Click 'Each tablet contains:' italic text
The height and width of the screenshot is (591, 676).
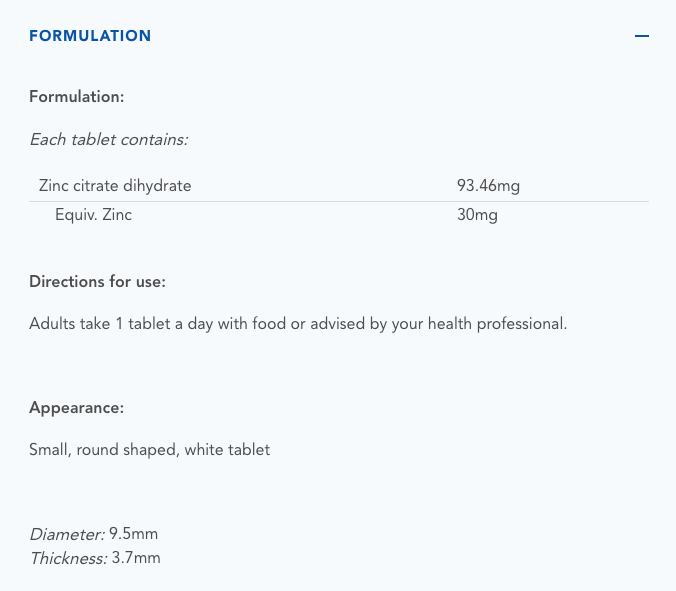click(108, 140)
